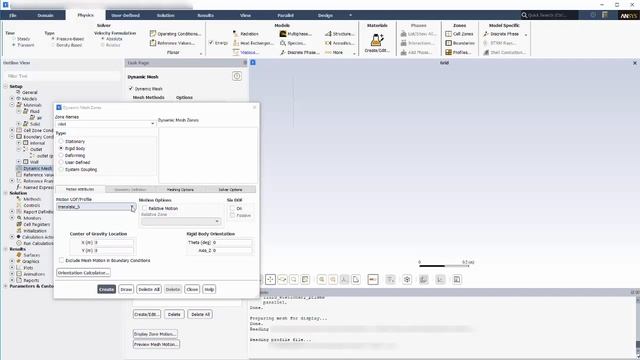Image resolution: width=640 pixels, height=360 pixels.
Task: Select the Stationary zone type
Action: tap(61, 141)
